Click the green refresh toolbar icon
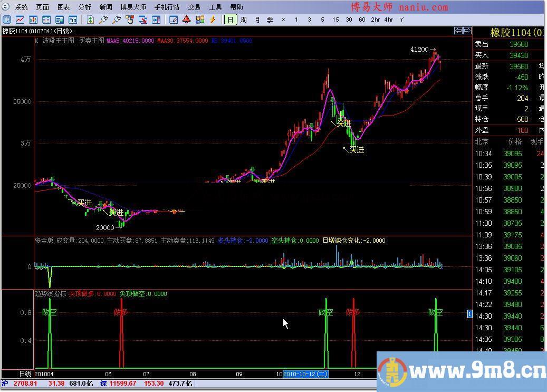 [x=91, y=20]
